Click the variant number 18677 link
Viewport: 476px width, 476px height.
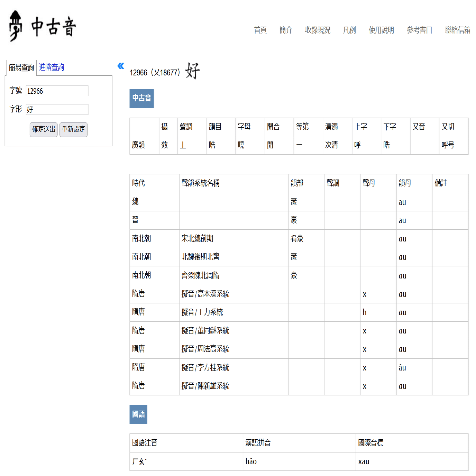(169, 72)
